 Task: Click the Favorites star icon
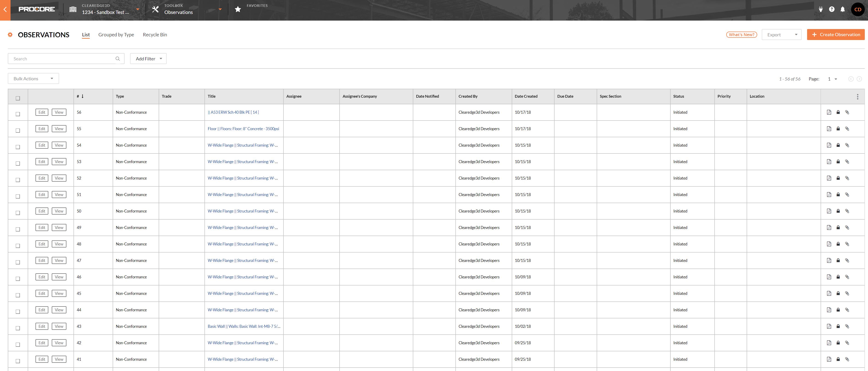pos(238,9)
